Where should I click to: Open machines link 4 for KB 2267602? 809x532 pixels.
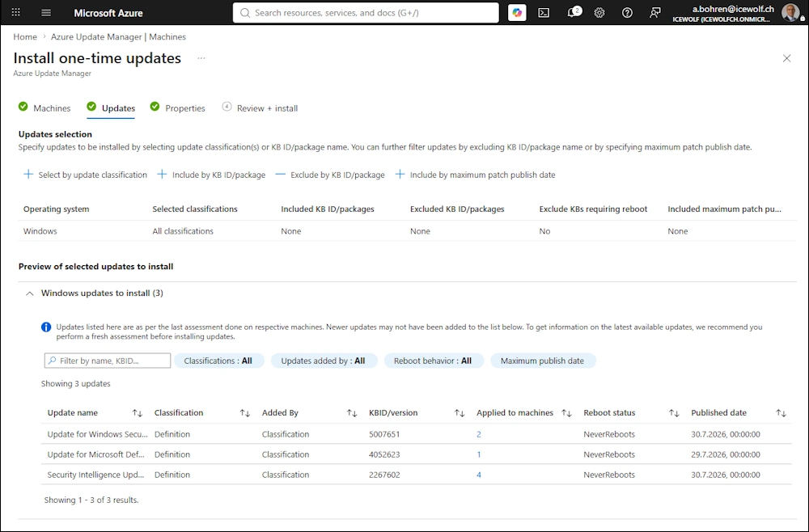[x=479, y=475]
